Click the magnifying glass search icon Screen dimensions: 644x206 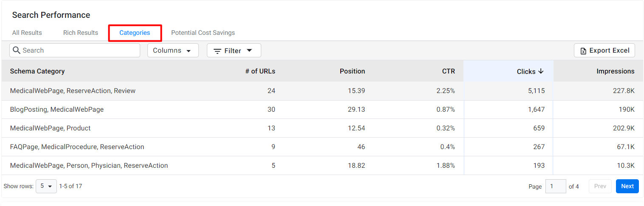click(x=17, y=50)
